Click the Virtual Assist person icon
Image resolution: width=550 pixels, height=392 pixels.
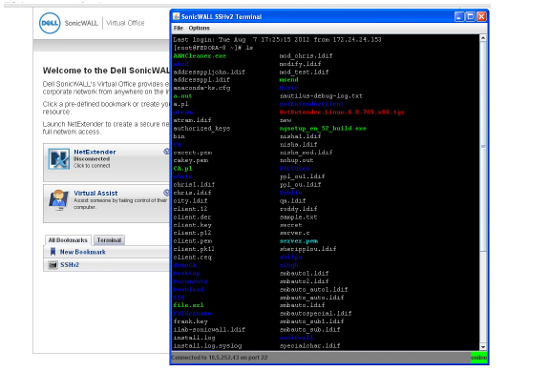click(58, 199)
